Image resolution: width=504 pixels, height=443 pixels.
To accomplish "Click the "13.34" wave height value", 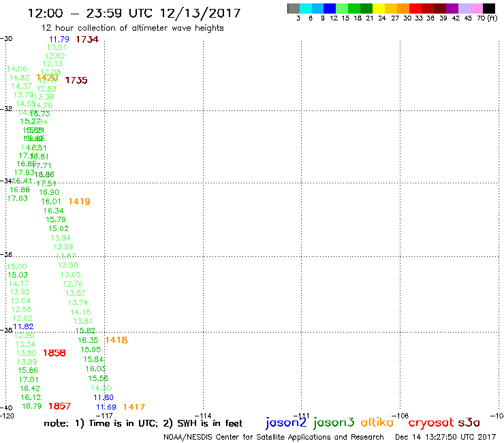I will [x=25, y=344].
